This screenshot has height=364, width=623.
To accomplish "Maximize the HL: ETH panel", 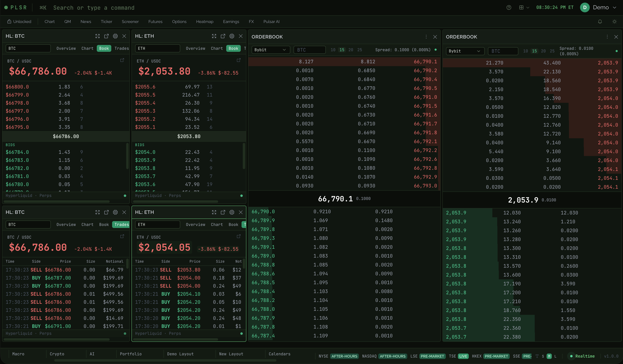I will tap(214, 36).
